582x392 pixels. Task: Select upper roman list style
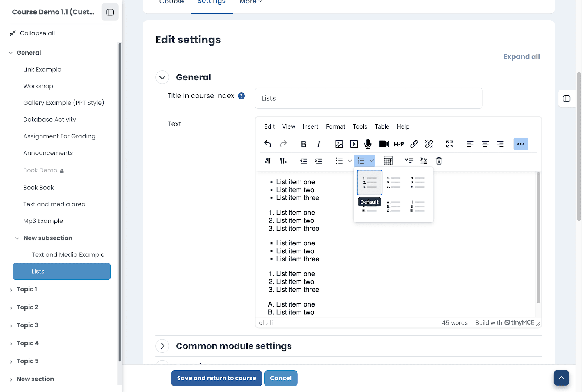point(417,206)
